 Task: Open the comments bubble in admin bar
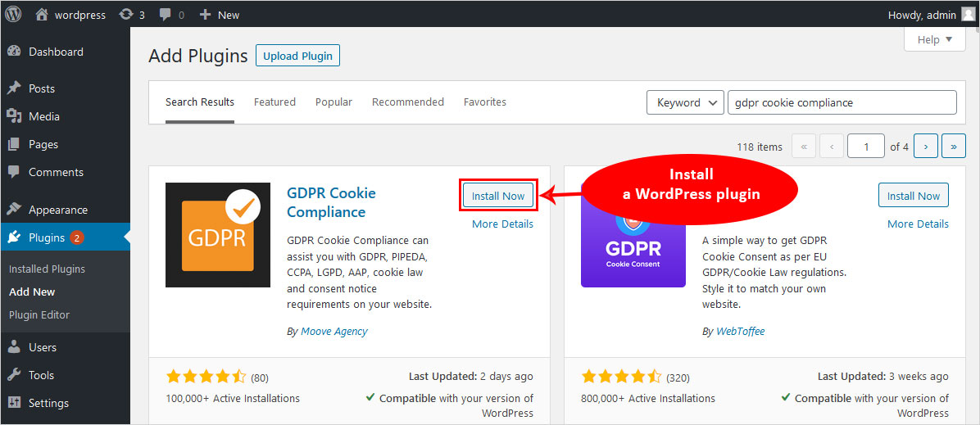(166, 15)
